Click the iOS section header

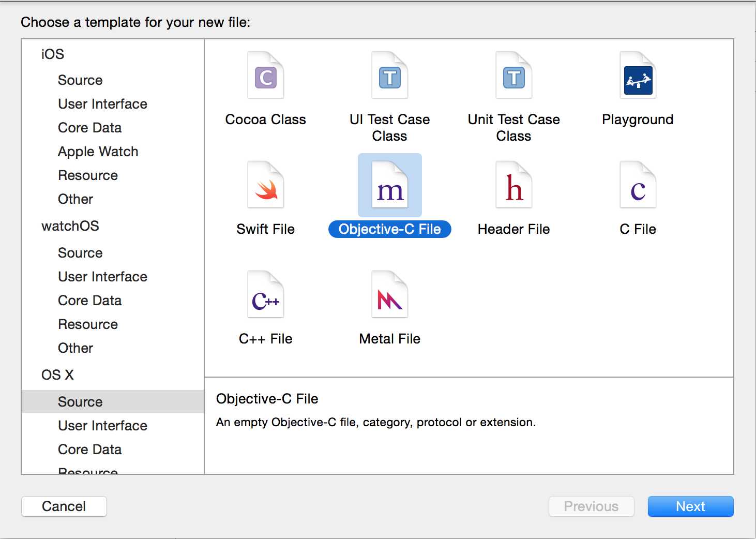coord(53,54)
